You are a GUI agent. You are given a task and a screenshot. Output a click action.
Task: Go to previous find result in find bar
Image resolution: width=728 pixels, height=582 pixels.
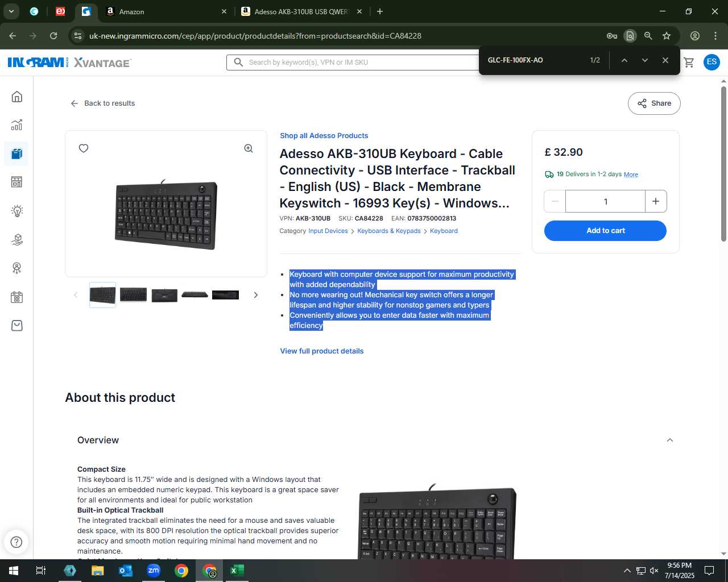pos(624,60)
